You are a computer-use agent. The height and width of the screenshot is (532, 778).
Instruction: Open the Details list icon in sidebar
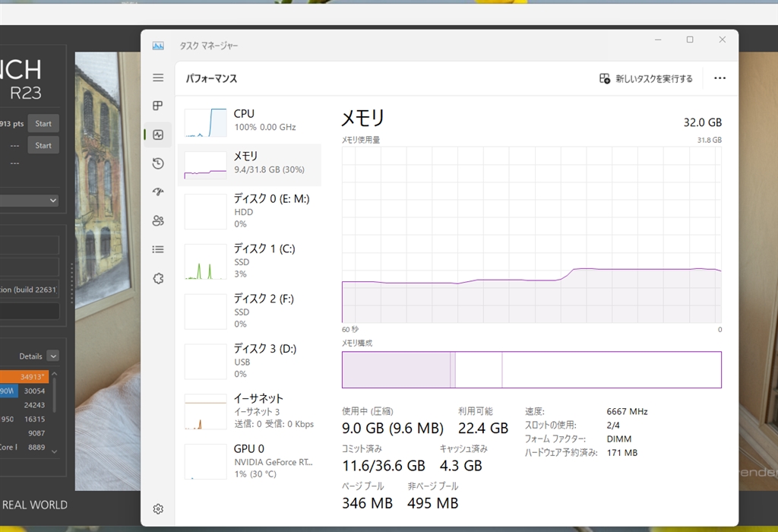pyautogui.click(x=158, y=249)
